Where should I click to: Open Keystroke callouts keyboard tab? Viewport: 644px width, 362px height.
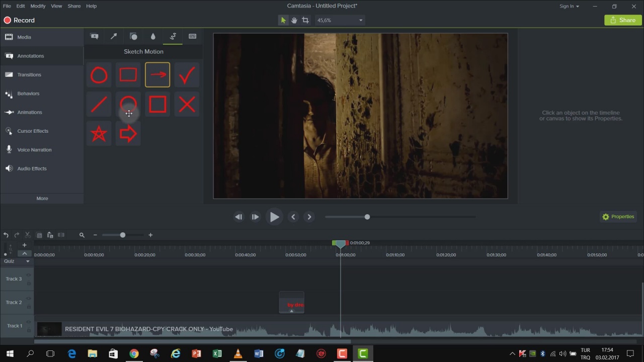pos(192,36)
